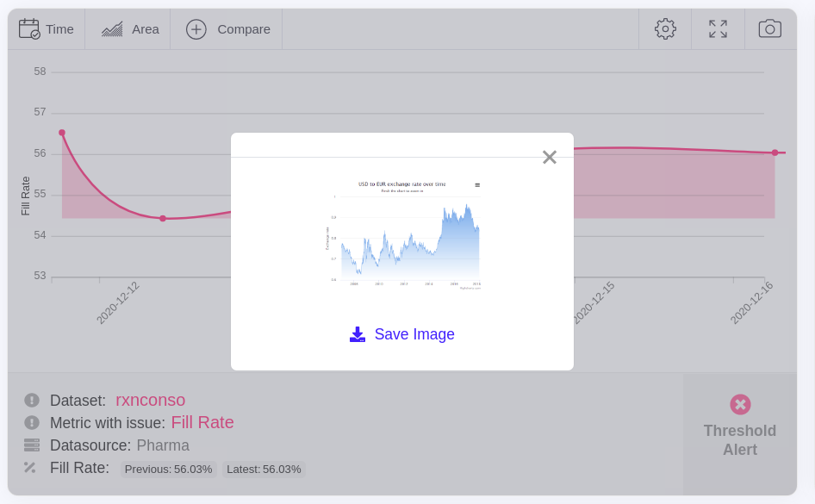Click the Save Image link
The image size is (815, 504).
click(x=414, y=334)
